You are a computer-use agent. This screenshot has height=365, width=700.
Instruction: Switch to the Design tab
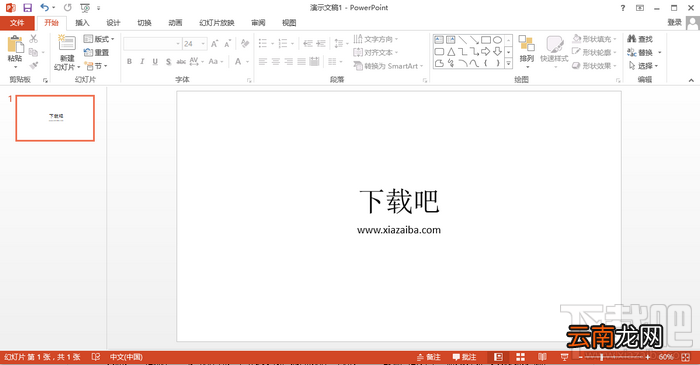[113, 23]
